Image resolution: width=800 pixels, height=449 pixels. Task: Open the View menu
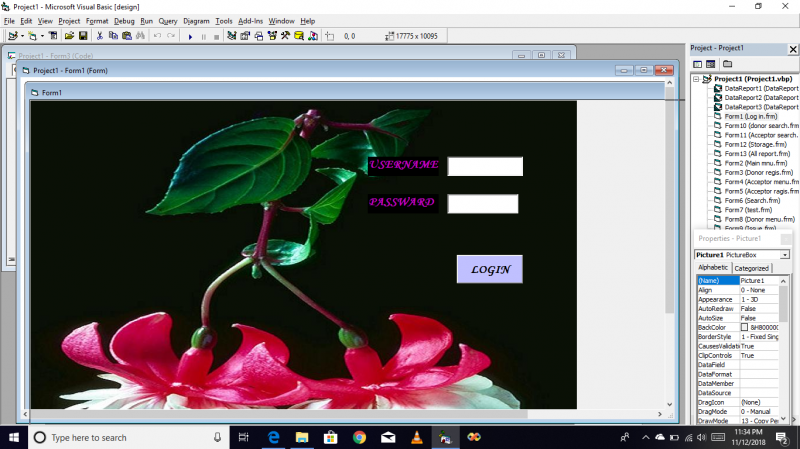coord(45,21)
